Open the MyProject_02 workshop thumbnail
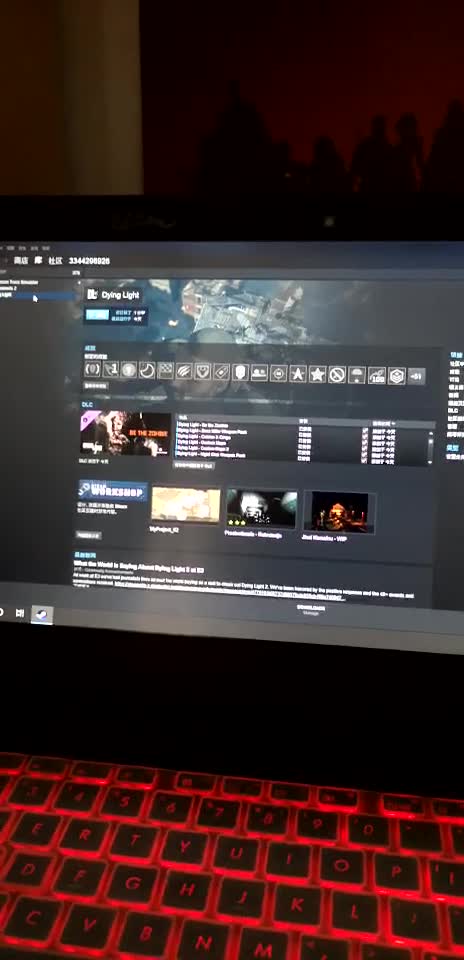Screen dimensions: 464x960 tap(186, 505)
